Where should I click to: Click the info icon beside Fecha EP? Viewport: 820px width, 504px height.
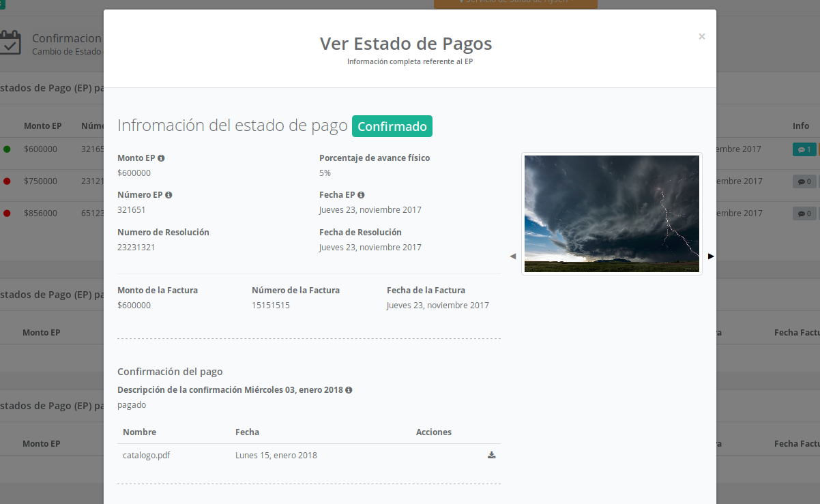pos(361,195)
